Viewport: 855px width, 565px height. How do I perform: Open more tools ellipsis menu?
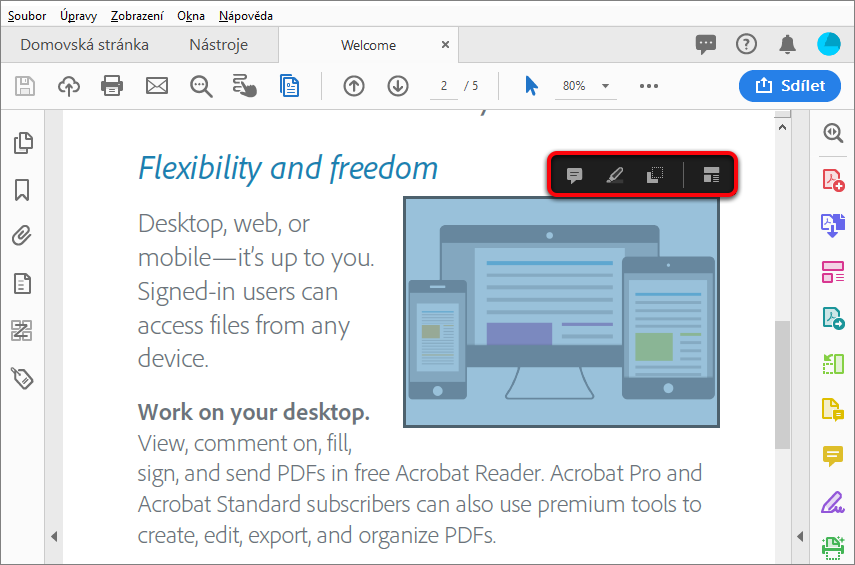pyautogui.click(x=649, y=86)
